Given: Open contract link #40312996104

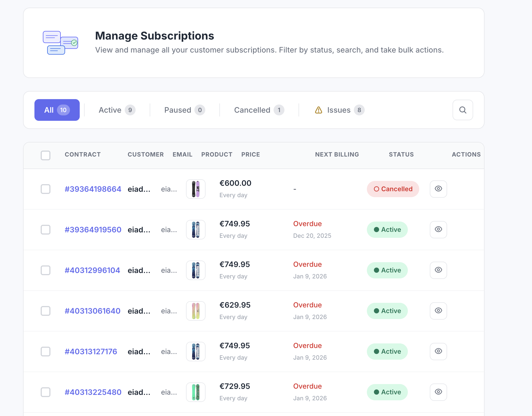Looking at the screenshot, I should [92, 270].
